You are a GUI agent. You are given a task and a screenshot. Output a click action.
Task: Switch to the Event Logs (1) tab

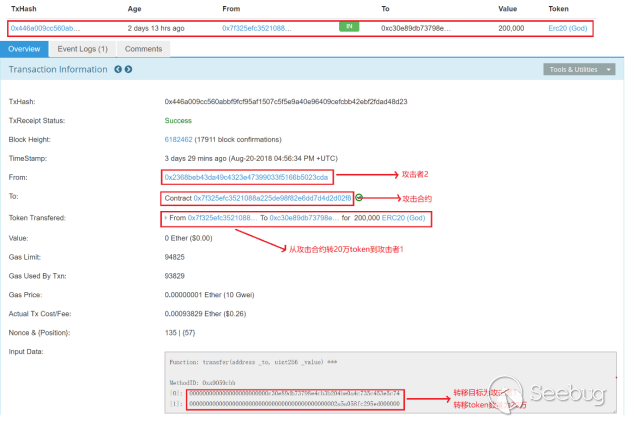(x=82, y=49)
